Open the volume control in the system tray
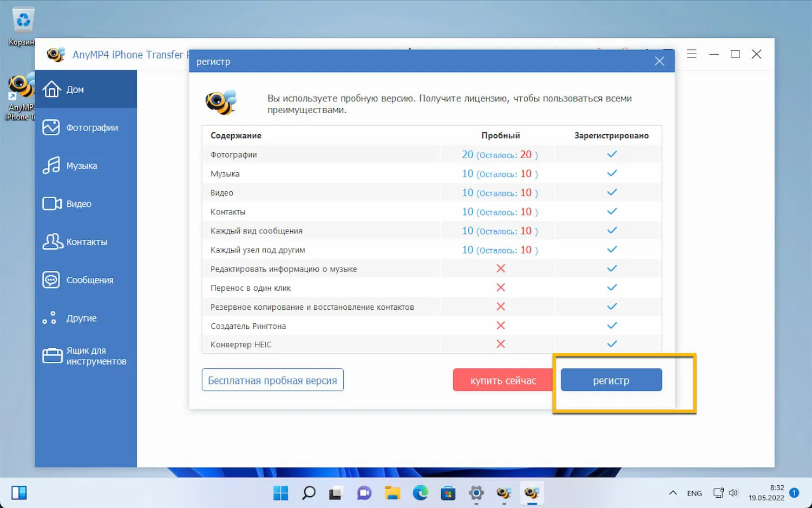The height and width of the screenshot is (508, 812). [x=734, y=493]
